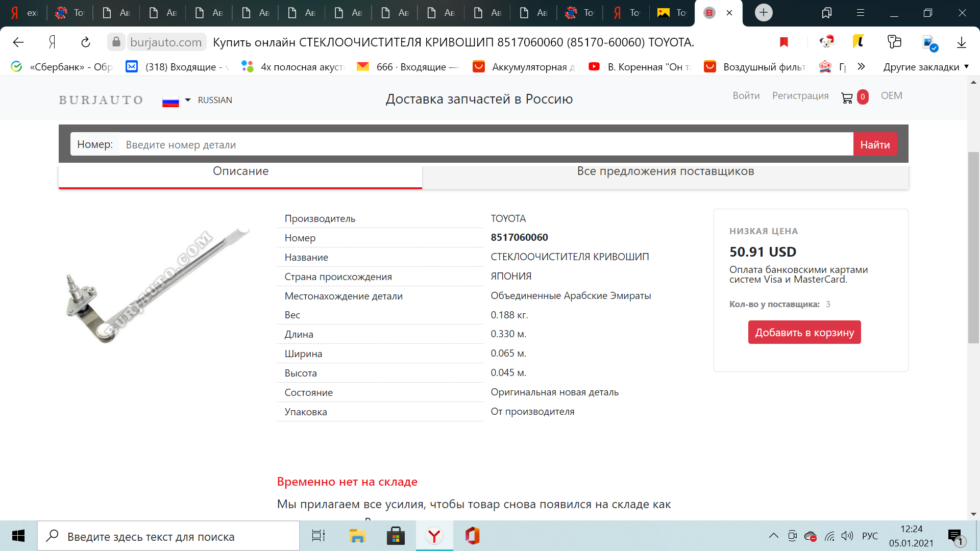Open Task View on the taskbar
Screen dimensions: 980x551
pos(318,536)
